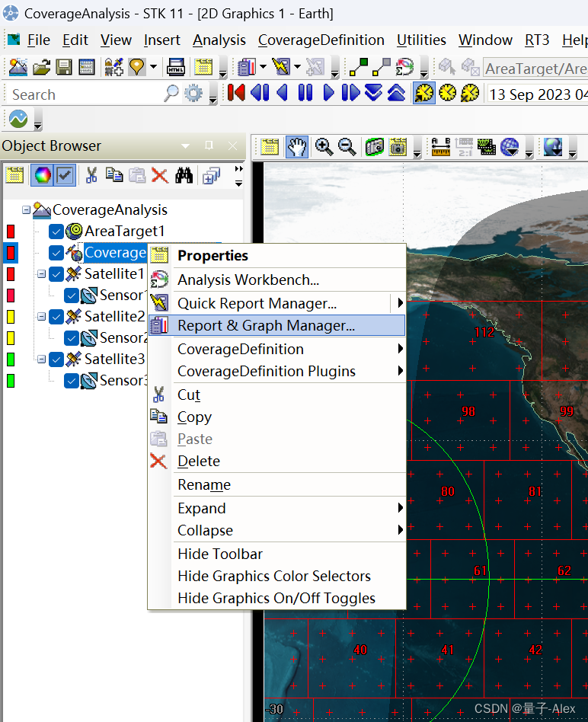The width and height of the screenshot is (588, 722).
Task: Start animation playing forward
Action: coord(328,93)
